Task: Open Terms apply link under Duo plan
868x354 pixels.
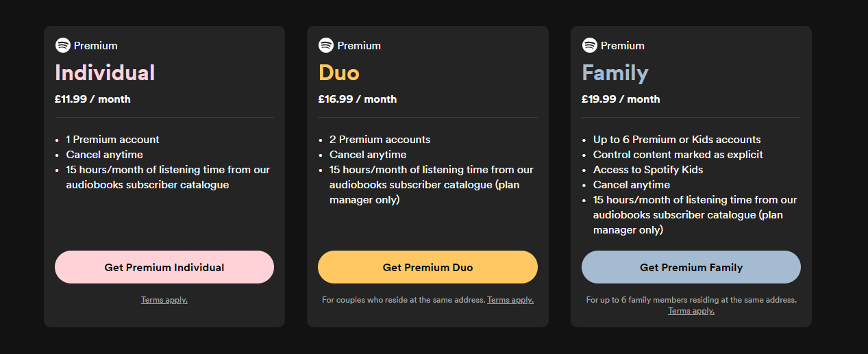Action: 510,300
